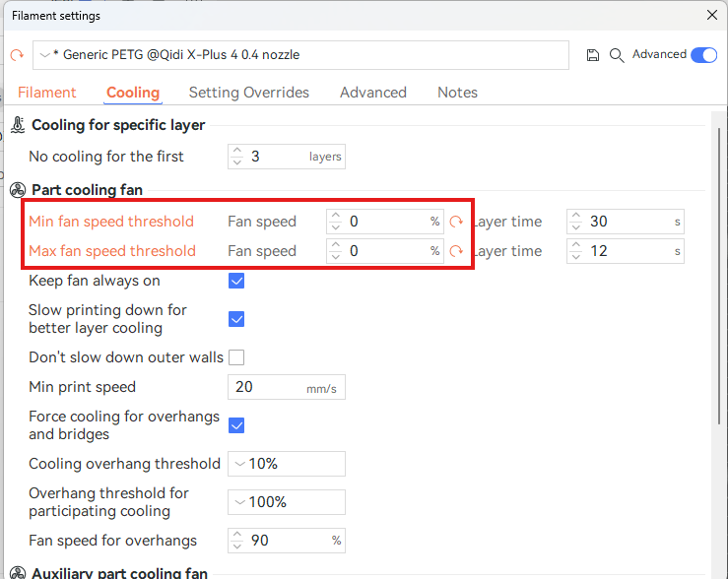The width and height of the screenshot is (728, 579).
Task: Click the search magnifier icon
Action: [x=617, y=55]
